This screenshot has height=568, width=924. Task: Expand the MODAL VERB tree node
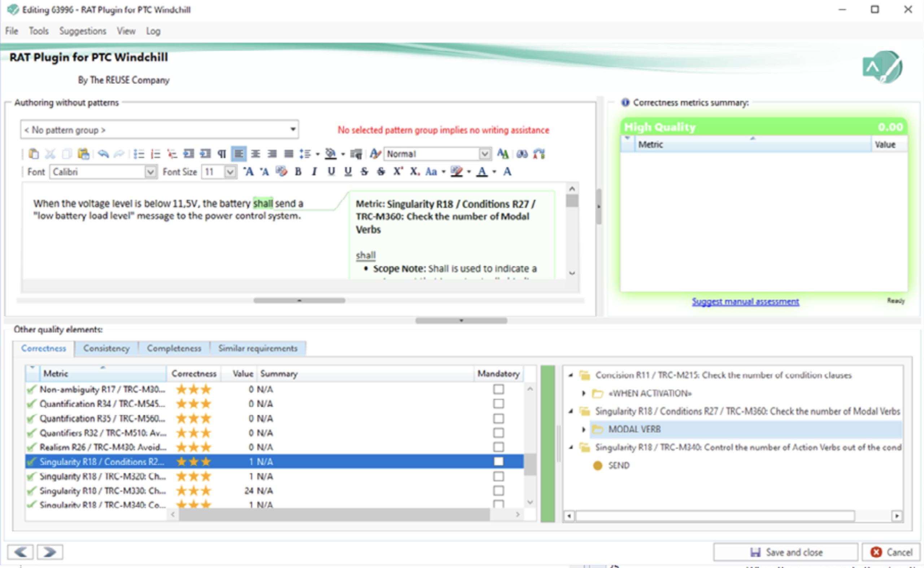(x=584, y=430)
